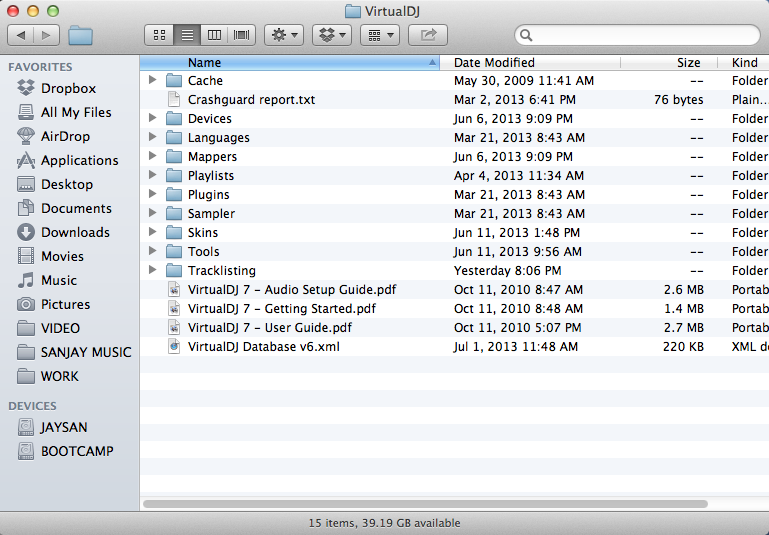Click the Mappers folder name
769x535 pixels.
[212, 156]
